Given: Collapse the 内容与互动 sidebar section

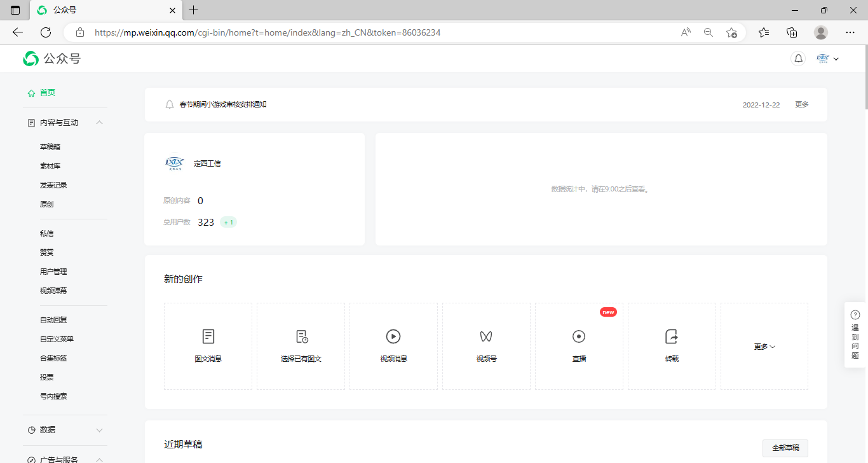Looking at the screenshot, I should [x=99, y=123].
